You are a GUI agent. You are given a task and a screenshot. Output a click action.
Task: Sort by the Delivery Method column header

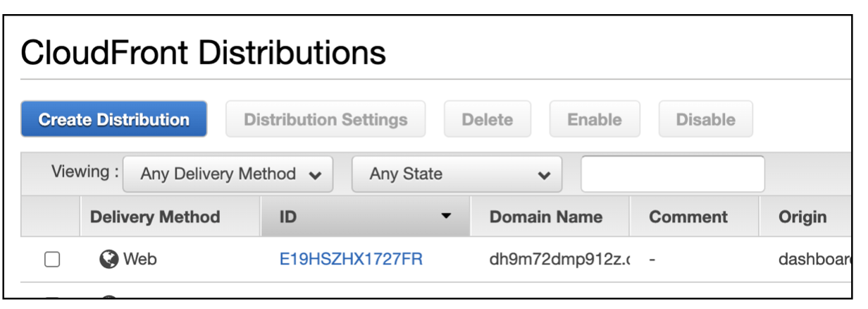pyautogui.click(x=155, y=217)
